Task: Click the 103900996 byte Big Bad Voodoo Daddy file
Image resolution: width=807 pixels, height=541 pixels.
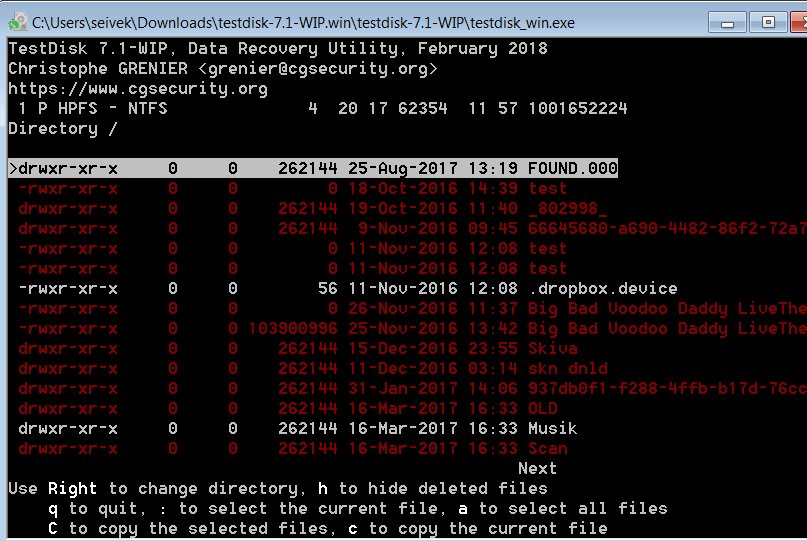Action: coord(412,328)
